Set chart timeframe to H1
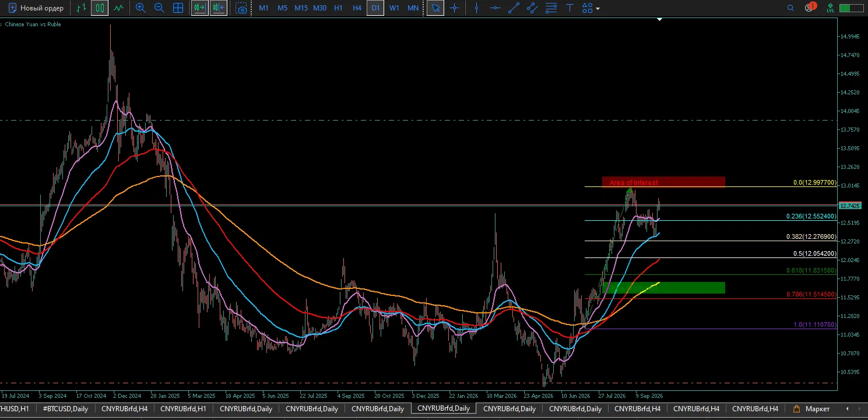Image resolution: width=868 pixels, height=420 pixels. [338, 8]
